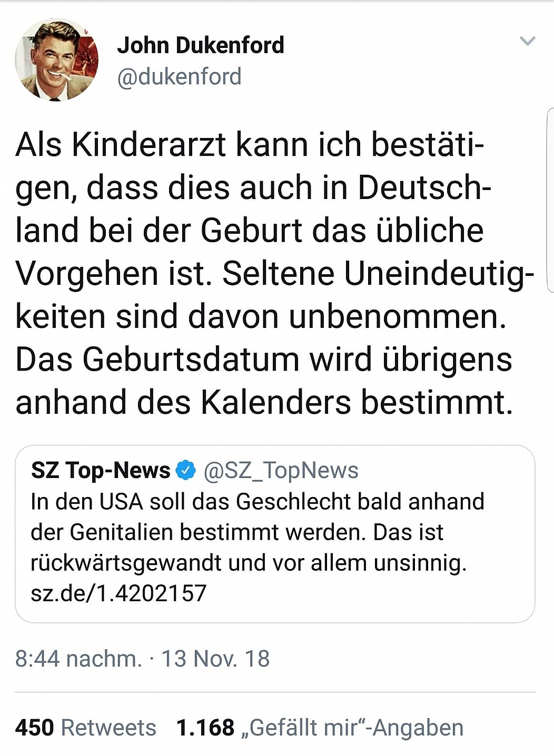Open the @dukenford handle
This screenshot has height=756, width=554.
[x=179, y=77]
